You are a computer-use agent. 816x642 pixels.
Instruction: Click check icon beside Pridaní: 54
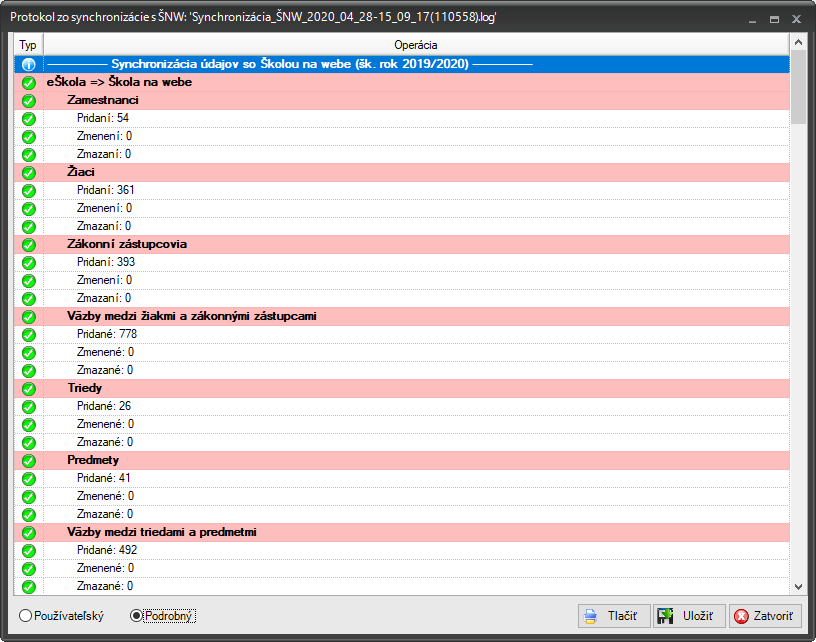(x=29, y=119)
